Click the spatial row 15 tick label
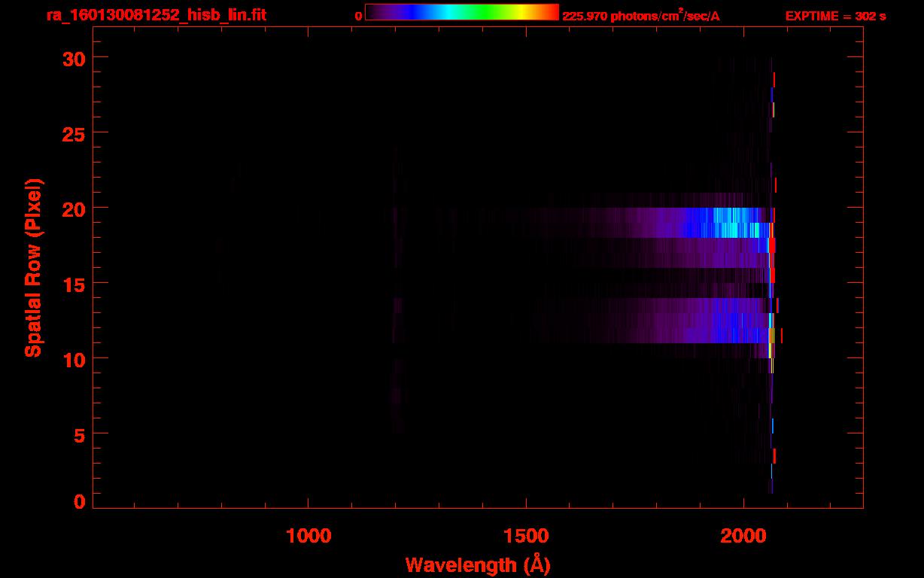Image resolution: width=924 pixels, height=578 pixels. coord(73,284)
